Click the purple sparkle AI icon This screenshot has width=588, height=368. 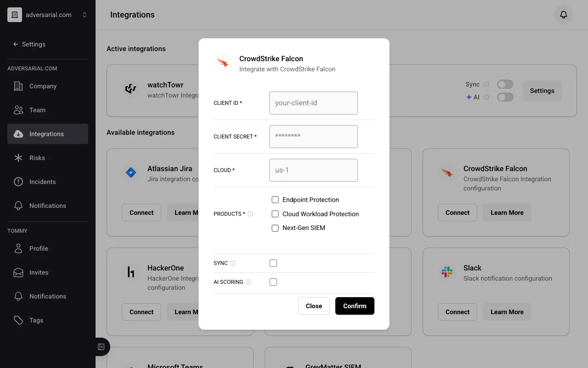tap(469, 97)
